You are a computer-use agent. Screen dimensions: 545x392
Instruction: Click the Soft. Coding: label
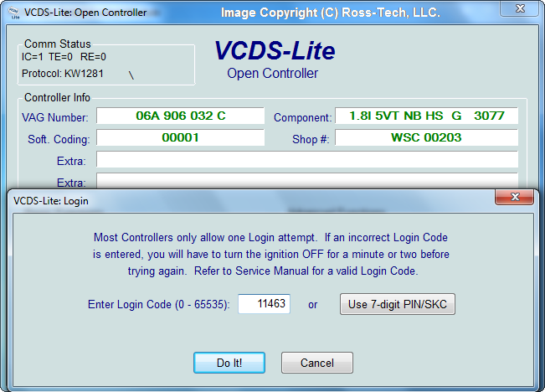59,140
